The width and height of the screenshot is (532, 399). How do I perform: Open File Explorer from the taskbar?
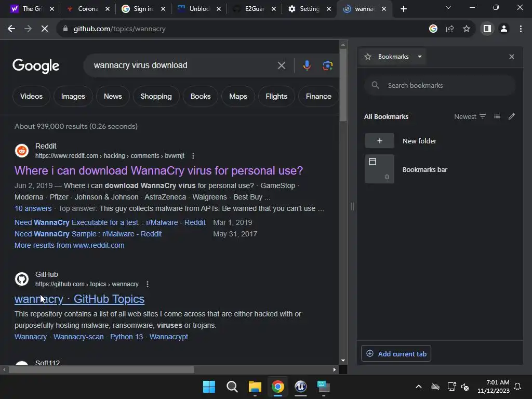[255, 387]
